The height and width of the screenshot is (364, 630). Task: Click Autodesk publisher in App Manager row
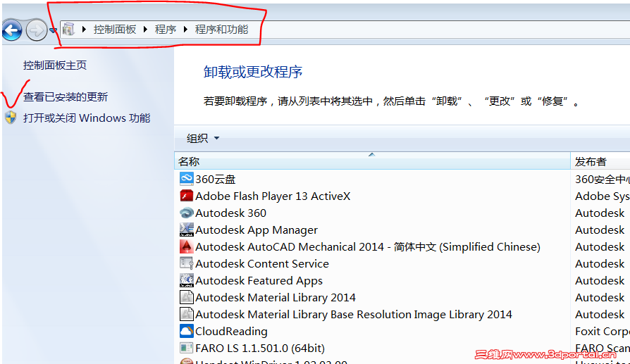(x=600, y=230)
